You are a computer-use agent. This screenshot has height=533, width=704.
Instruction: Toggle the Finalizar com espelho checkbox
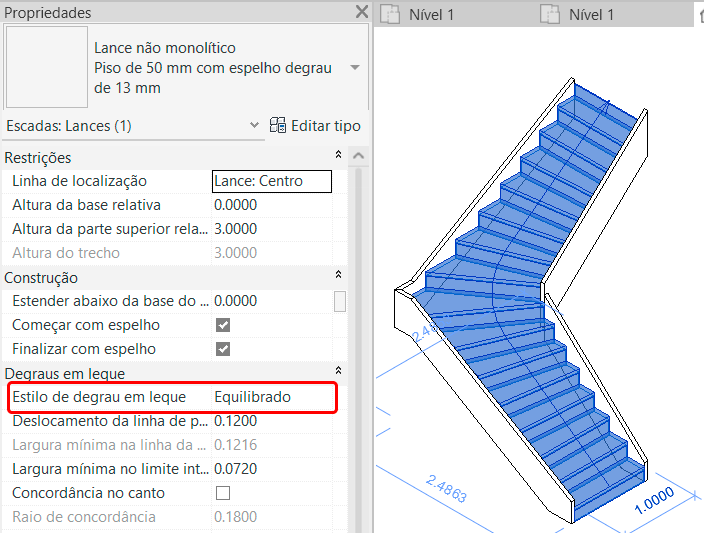point(223,349)
